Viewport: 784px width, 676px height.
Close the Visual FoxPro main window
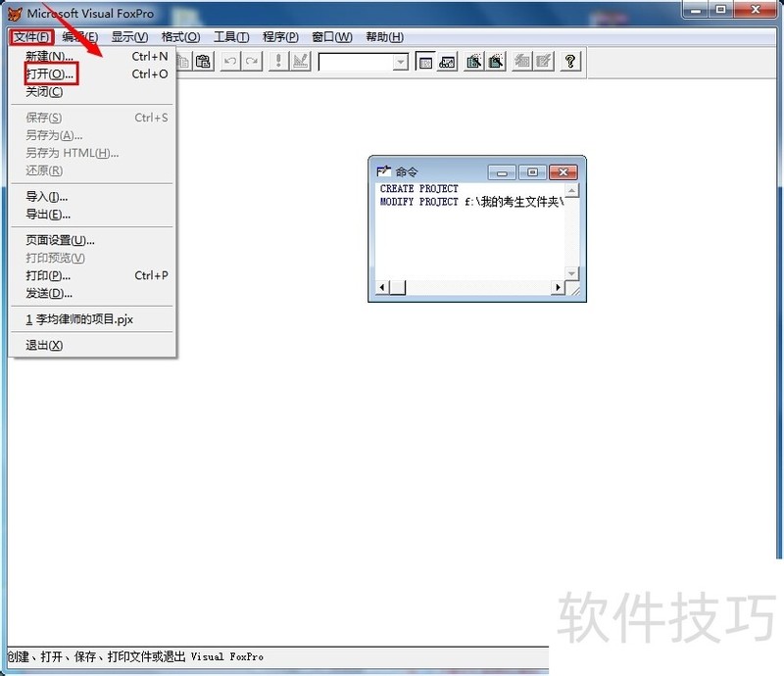[x=756, y=10]
